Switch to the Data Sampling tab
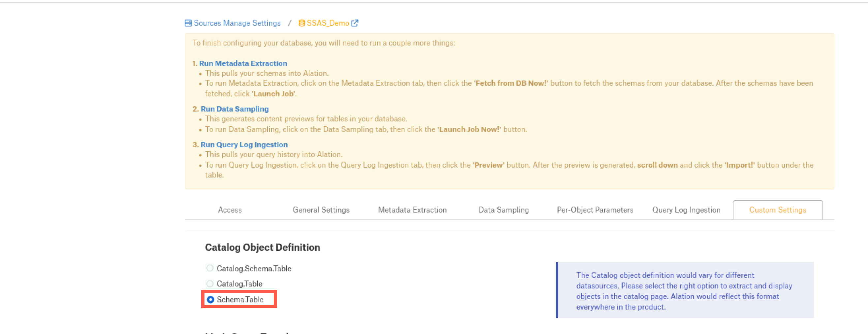868x334 pixels. click(504, 210)
